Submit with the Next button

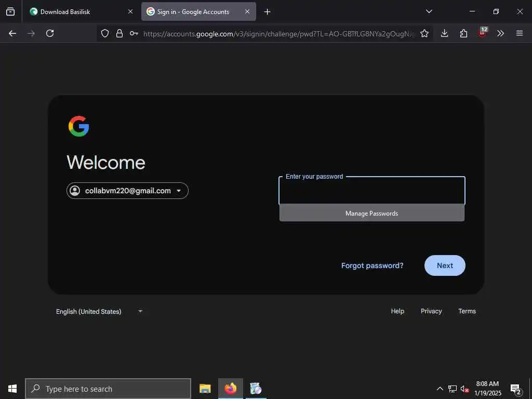point(445,265)
